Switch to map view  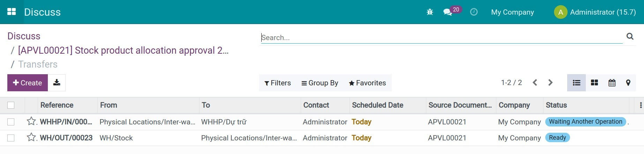tap(628, 83)
